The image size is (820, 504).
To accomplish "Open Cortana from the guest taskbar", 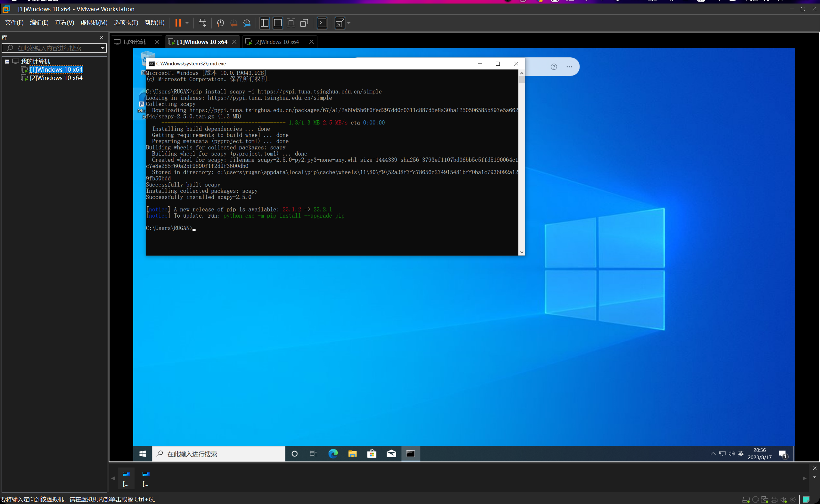I will point(294,454).
